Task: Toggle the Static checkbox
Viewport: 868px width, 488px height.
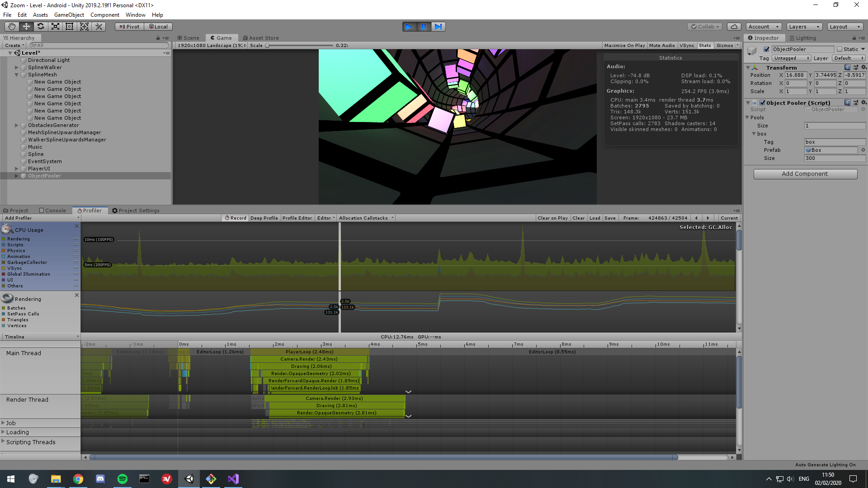Action: [840, 49]
